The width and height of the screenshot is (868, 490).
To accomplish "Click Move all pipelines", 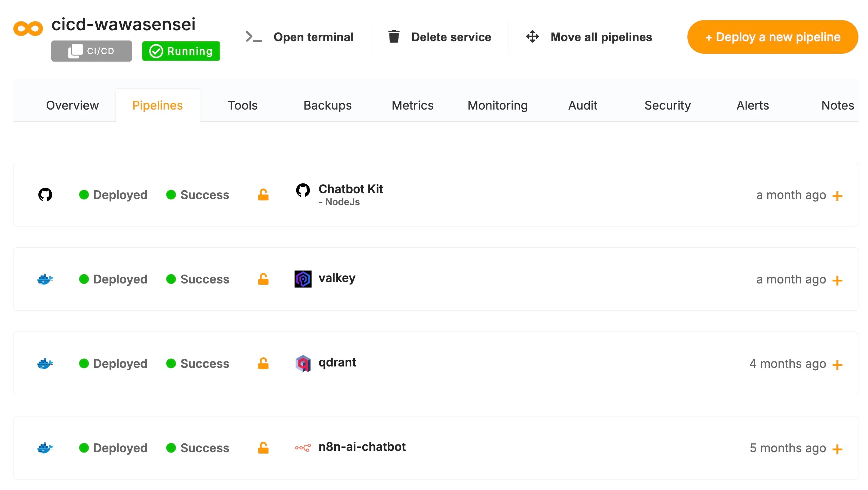I will (601, 37).
